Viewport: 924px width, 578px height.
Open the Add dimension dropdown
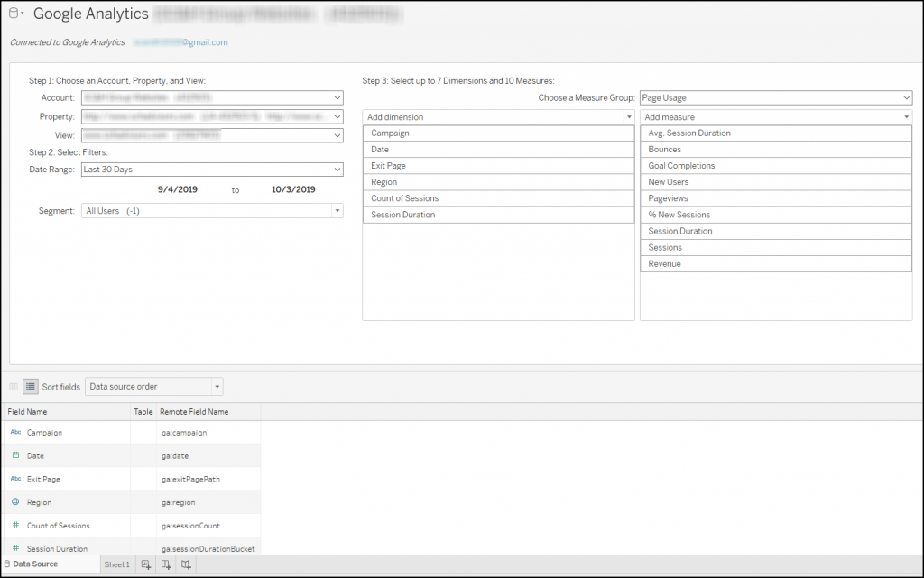click(498, 117)
